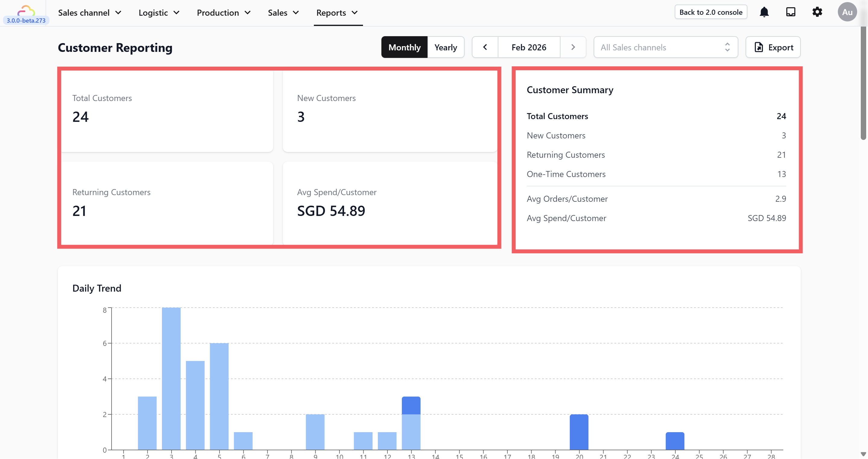The width and height of the screenshot is (868, 459).
Task: Open the tablet device icon in header
Action: click(791, 12)
